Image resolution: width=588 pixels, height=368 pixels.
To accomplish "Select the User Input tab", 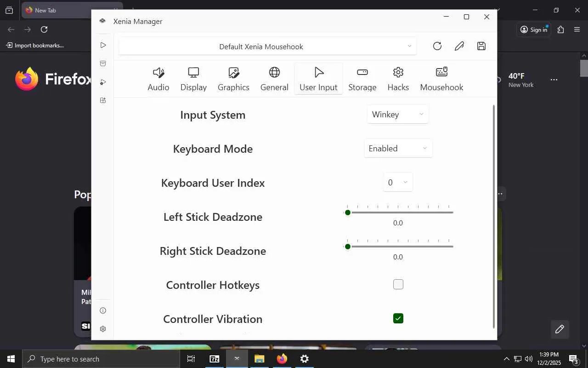I will pos(318,79).
